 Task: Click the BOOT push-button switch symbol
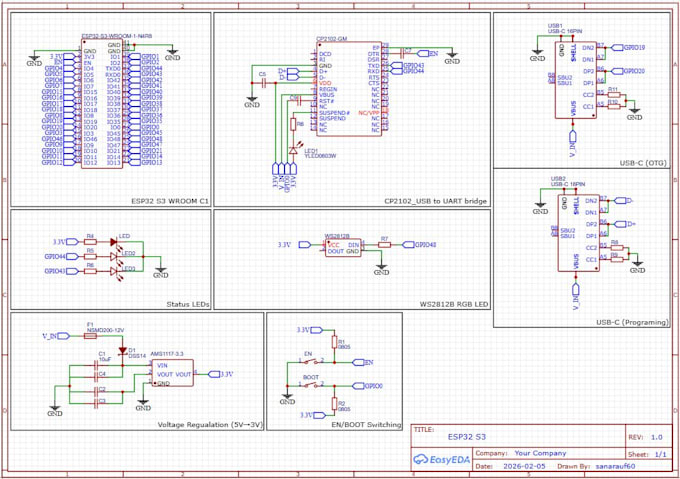pos(311,385)
